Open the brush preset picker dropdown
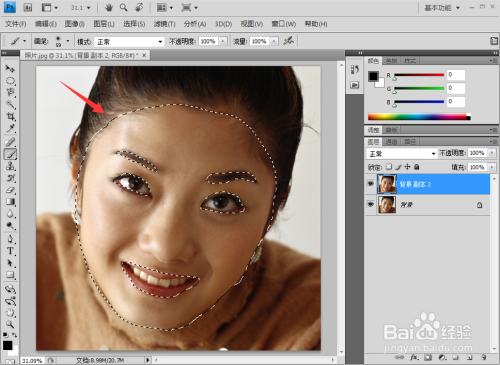Screen dimensions: 500x365 click(68, 41)
